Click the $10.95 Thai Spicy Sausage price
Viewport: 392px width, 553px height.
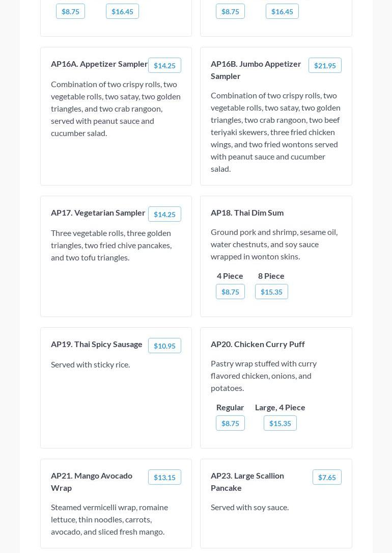pos(164,346)
